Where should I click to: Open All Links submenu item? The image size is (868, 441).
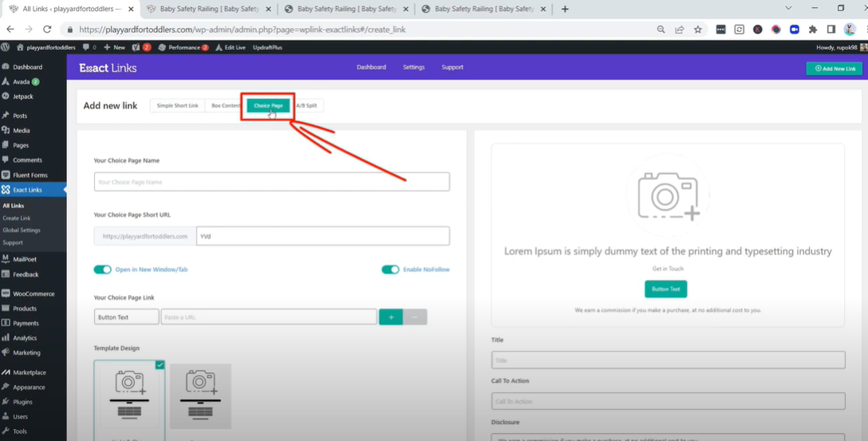point(14,206)
